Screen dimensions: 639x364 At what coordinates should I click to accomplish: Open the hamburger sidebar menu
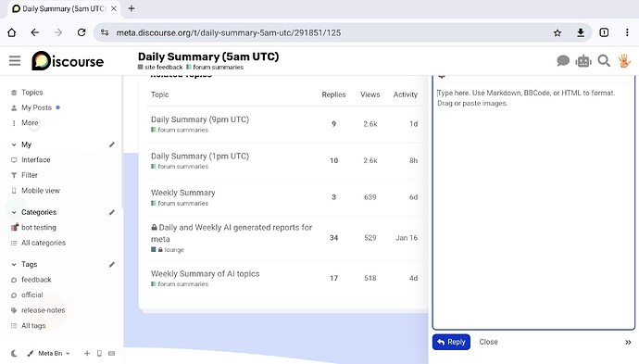tap(15, 61)
